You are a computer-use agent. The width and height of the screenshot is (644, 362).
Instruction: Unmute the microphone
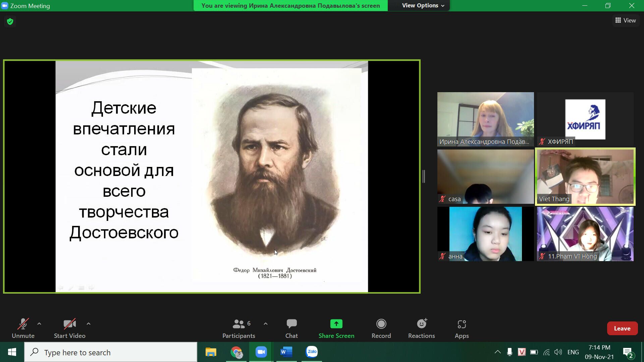pyautogui.click(x=23, y=328)
